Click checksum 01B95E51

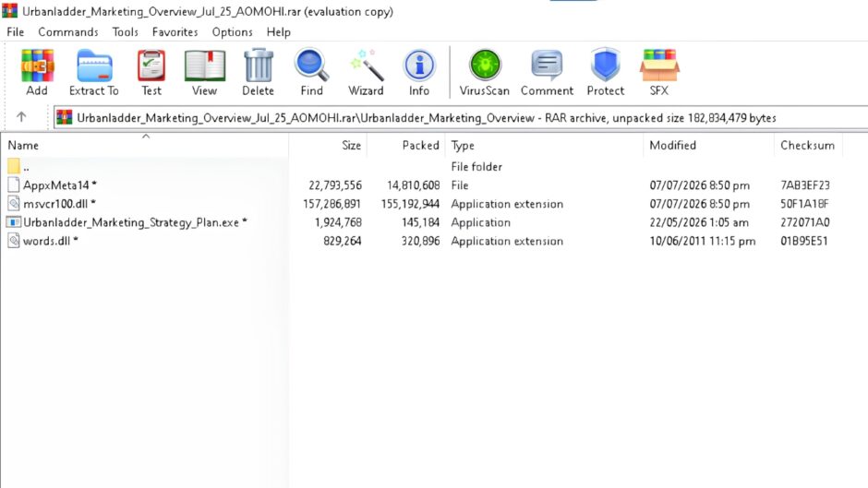pos(803,241)
